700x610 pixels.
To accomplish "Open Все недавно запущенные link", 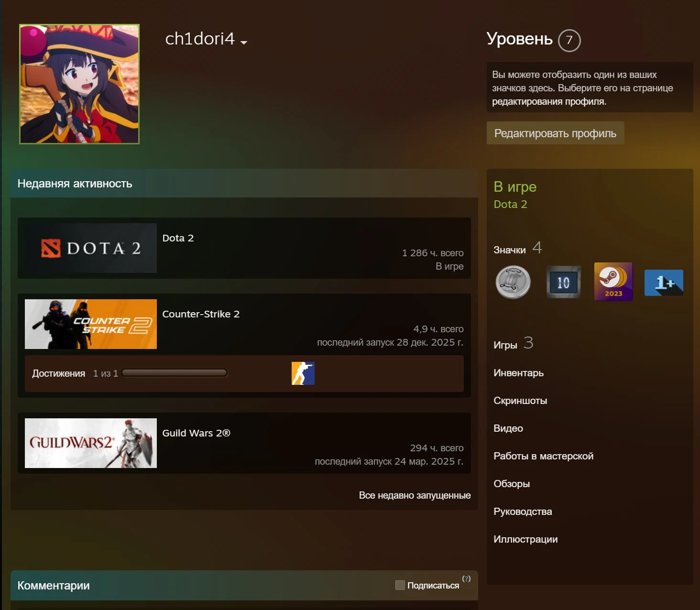I will 415,495.
